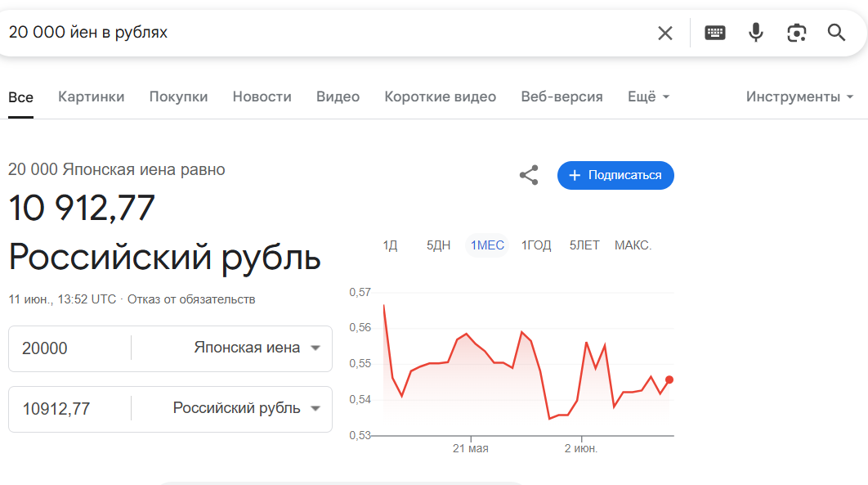
Task: Expand the Ещё menu
Action: [x=648, y=97]
